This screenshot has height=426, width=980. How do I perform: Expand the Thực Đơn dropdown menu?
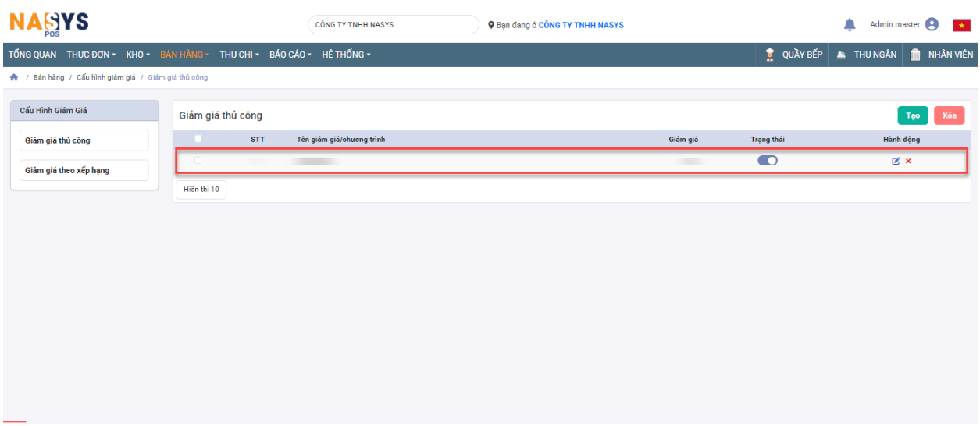[x=91, y=55]
